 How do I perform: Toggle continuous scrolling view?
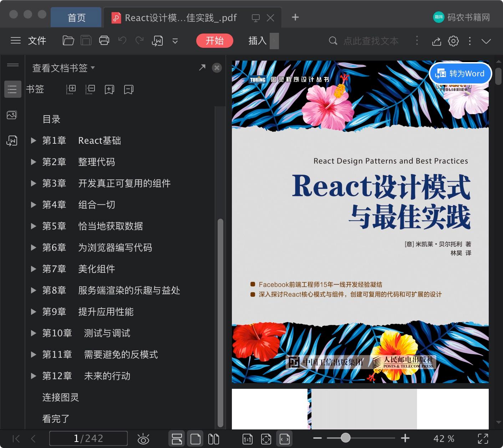pyautogui.click(x=177, y=439)
